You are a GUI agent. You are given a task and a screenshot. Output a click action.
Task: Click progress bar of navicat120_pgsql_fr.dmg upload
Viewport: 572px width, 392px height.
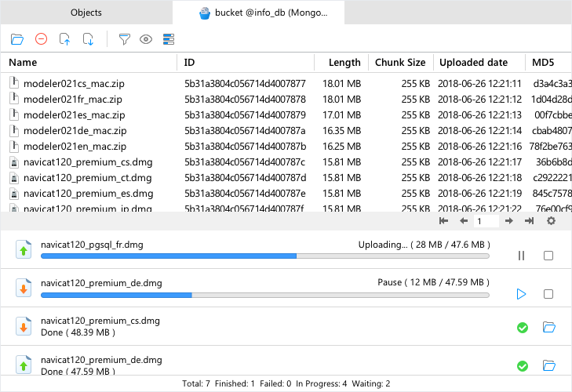pos(265,256)
